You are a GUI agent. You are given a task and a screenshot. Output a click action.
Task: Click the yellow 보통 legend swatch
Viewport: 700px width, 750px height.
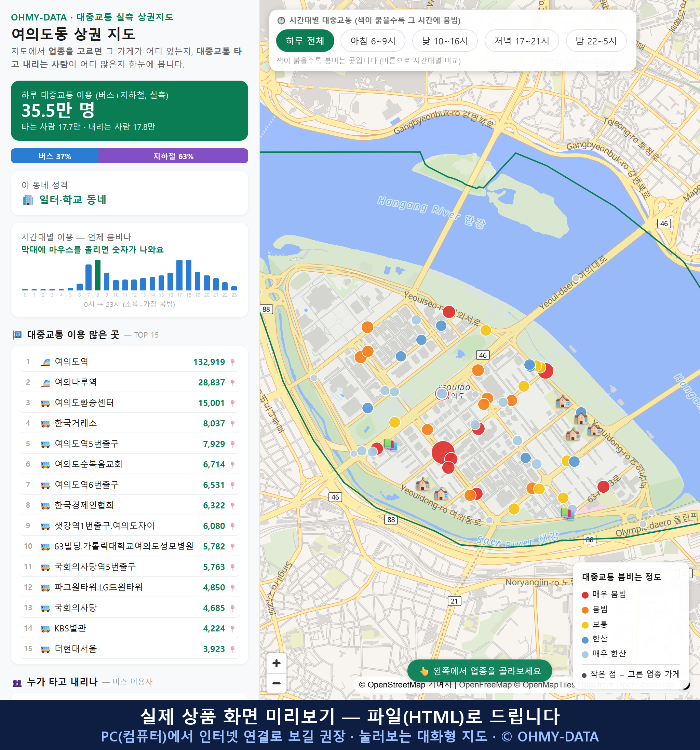585,625
